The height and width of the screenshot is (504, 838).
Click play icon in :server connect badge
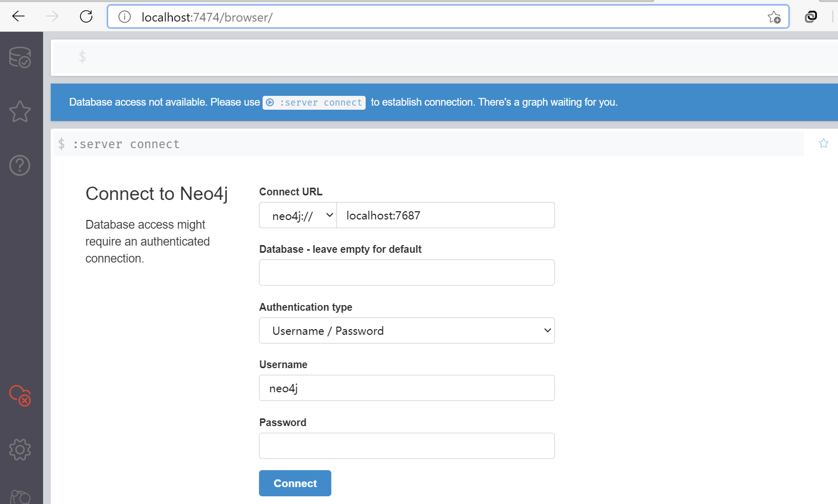[x=270, y=103]
